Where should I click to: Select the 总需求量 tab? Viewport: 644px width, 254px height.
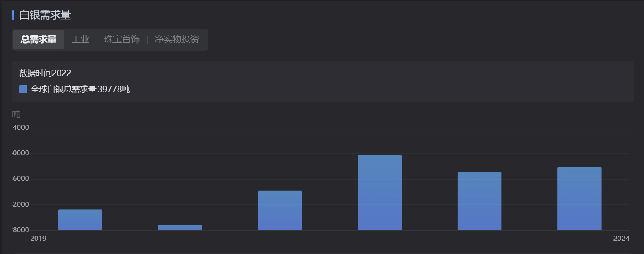[39, 40]
